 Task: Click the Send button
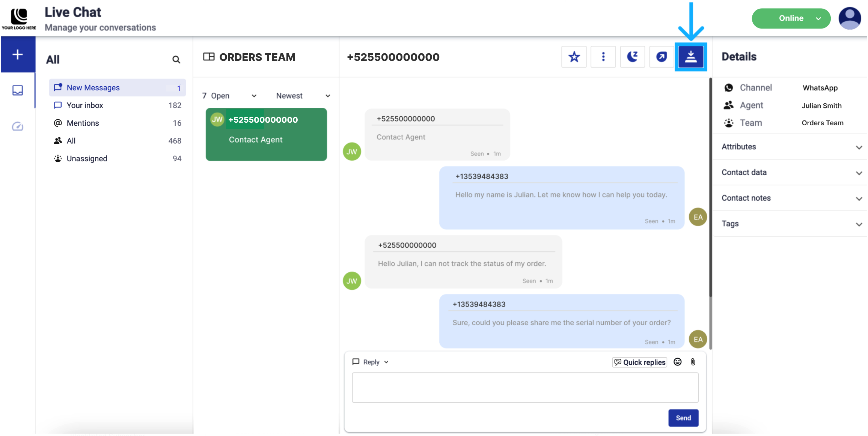pyautogui.click(x=683, y=418)
